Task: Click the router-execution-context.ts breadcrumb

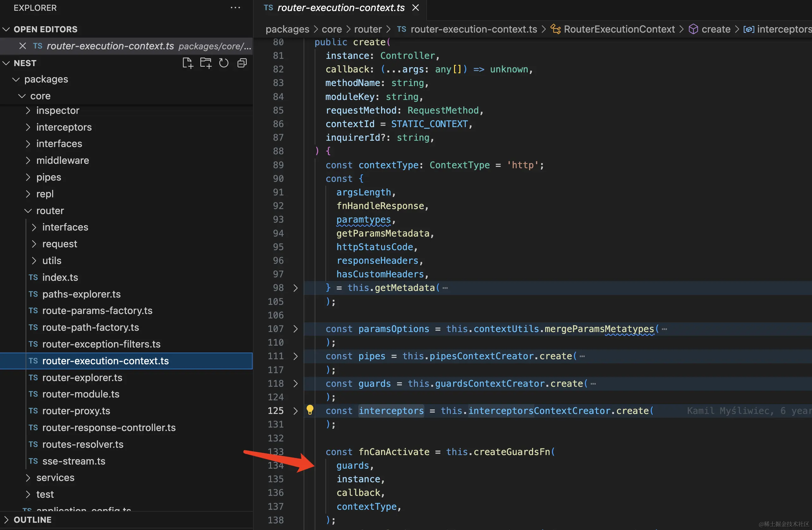Action: coord(467,29)
